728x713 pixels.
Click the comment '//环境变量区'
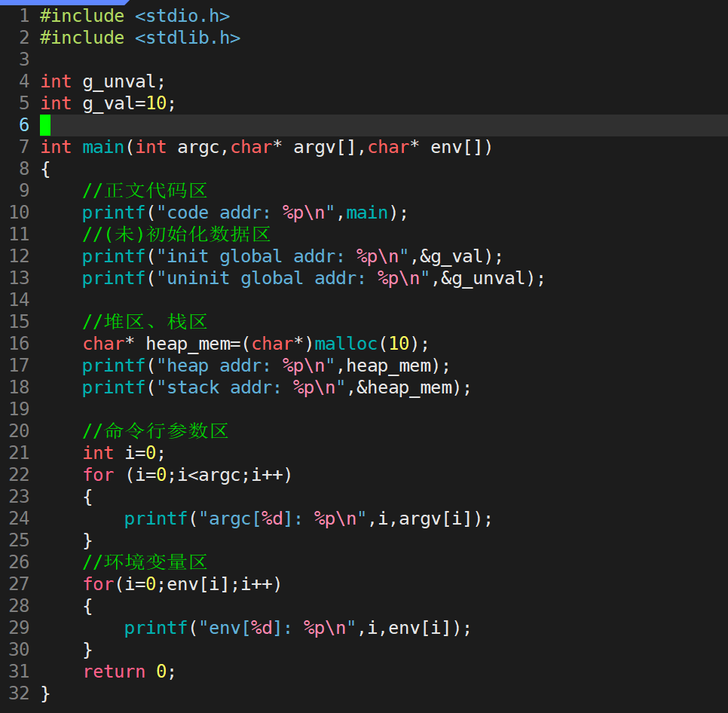[145, 562]
